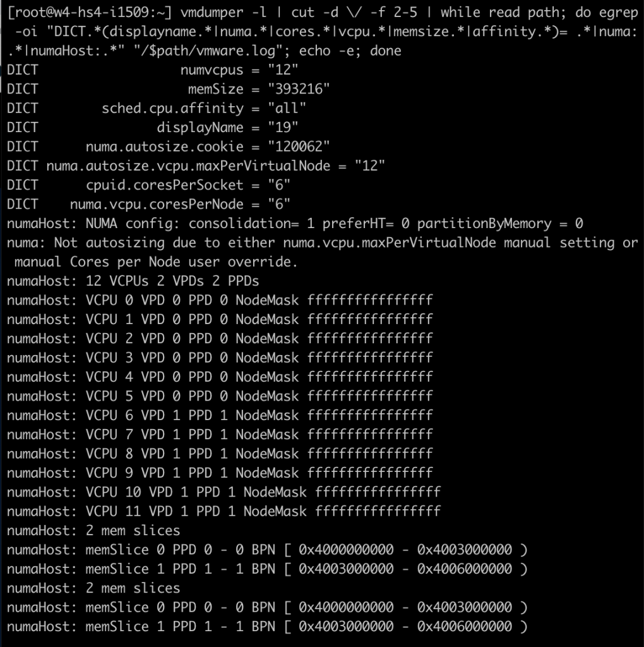Select the numa.vcpu.coresPerNode line

tap(148, 204)
